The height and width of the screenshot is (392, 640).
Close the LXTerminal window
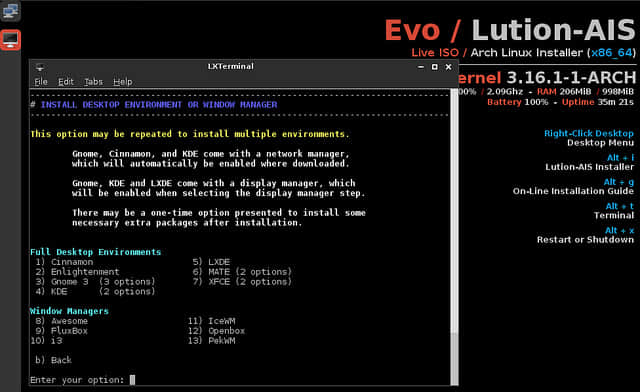click(x=449, y=67)
